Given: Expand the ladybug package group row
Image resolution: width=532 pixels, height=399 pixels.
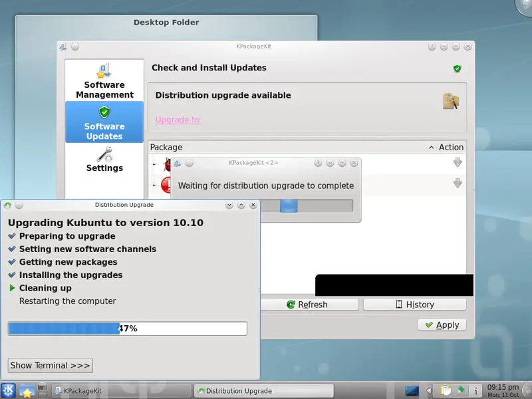Looking at the screenshot, I should pyautogui.click(x=154, y=164).
